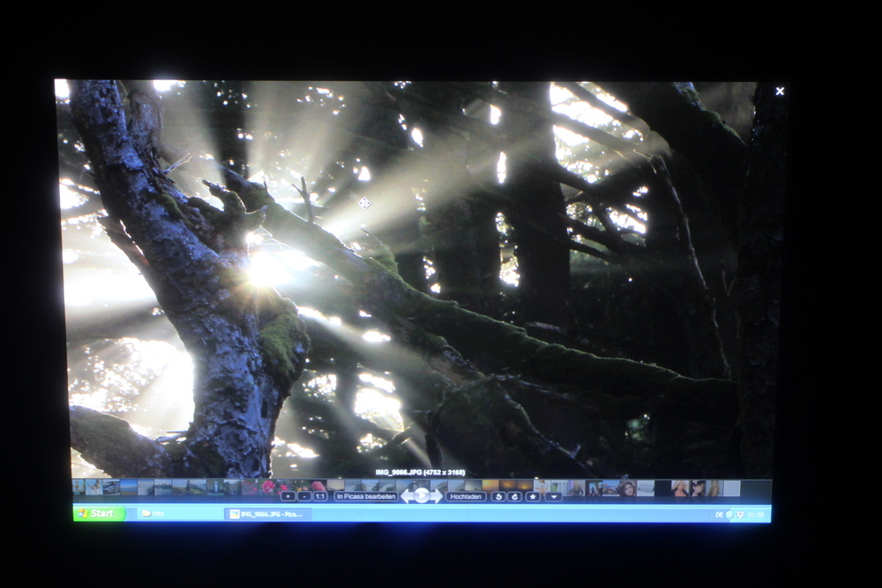Close the photo viewer with X
Screen dimensions: 882x588
click(780, 91)
